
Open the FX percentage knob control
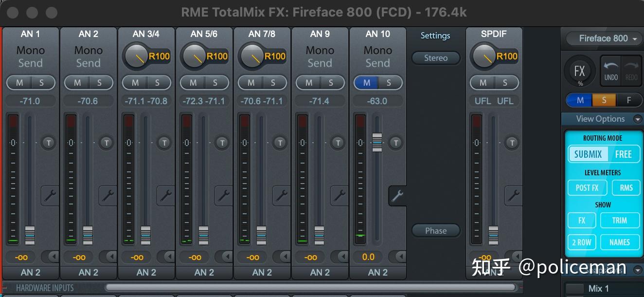[x=579, y=71]
